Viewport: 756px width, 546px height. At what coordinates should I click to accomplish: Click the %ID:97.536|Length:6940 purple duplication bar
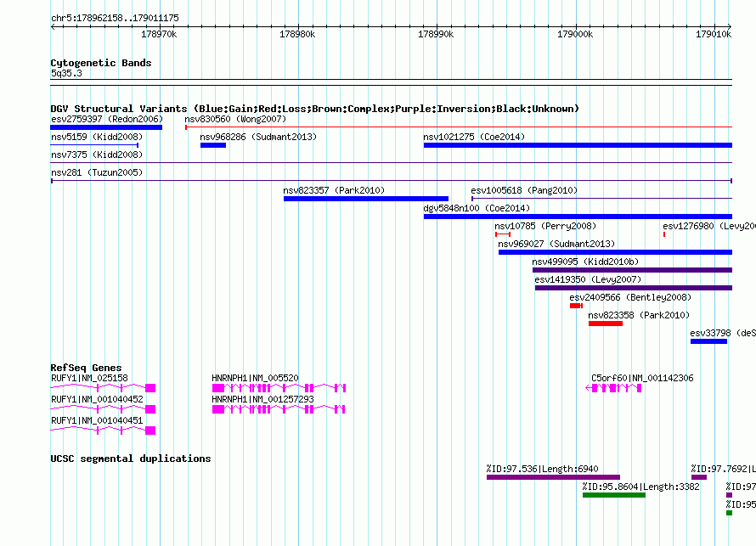pyautogui.click(x=554, y=477)
